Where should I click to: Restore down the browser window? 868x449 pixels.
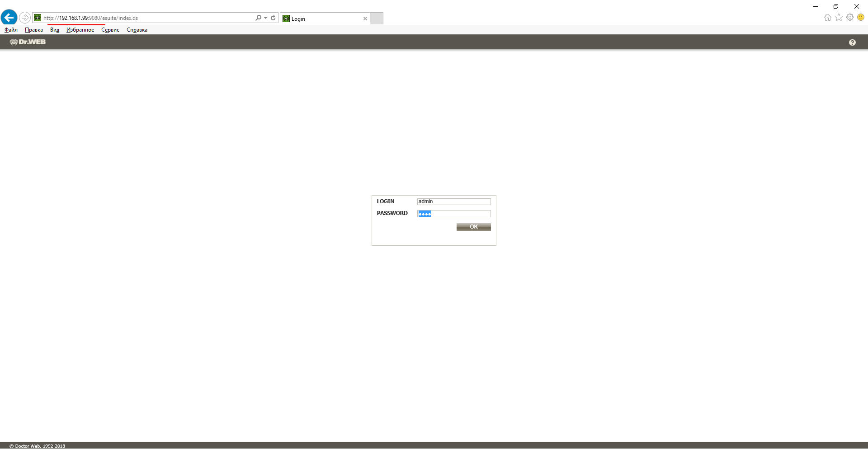point(836,6)
